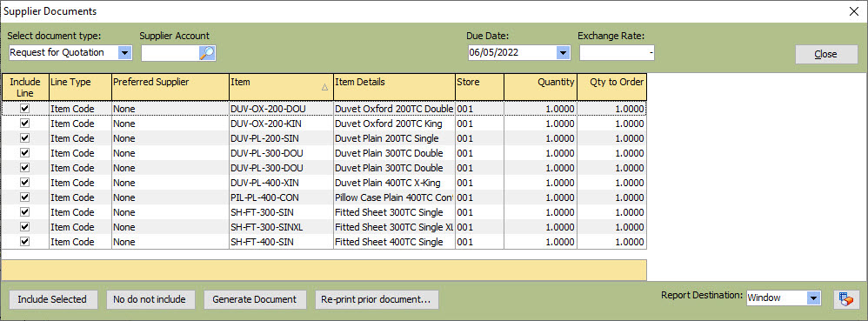Screen dimensions: 868x321
Task: Select Duvet Plain 200TC Single cell
Action: tap(395, 138)
